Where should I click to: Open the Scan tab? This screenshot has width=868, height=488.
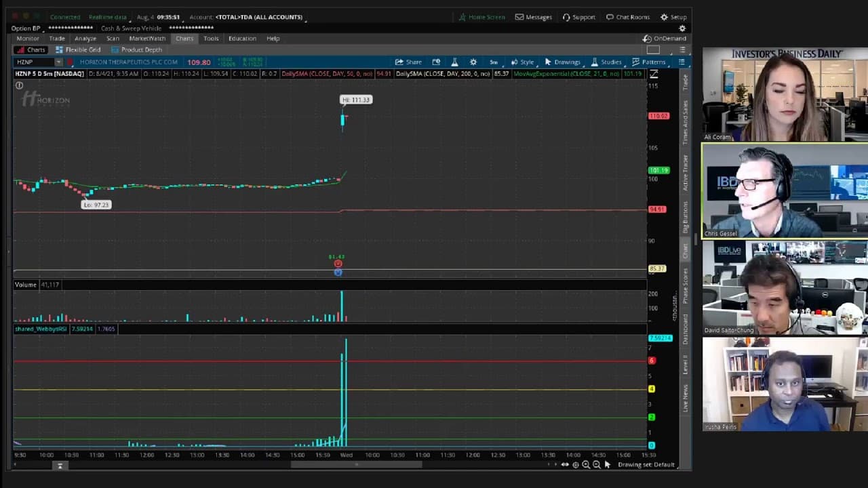[x=113, y=39]
